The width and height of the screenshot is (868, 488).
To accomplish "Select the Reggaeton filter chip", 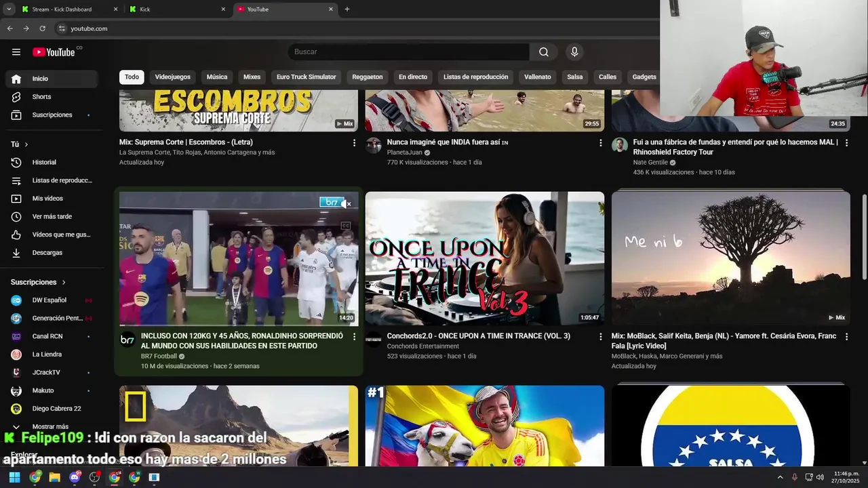I will (368, 77).
